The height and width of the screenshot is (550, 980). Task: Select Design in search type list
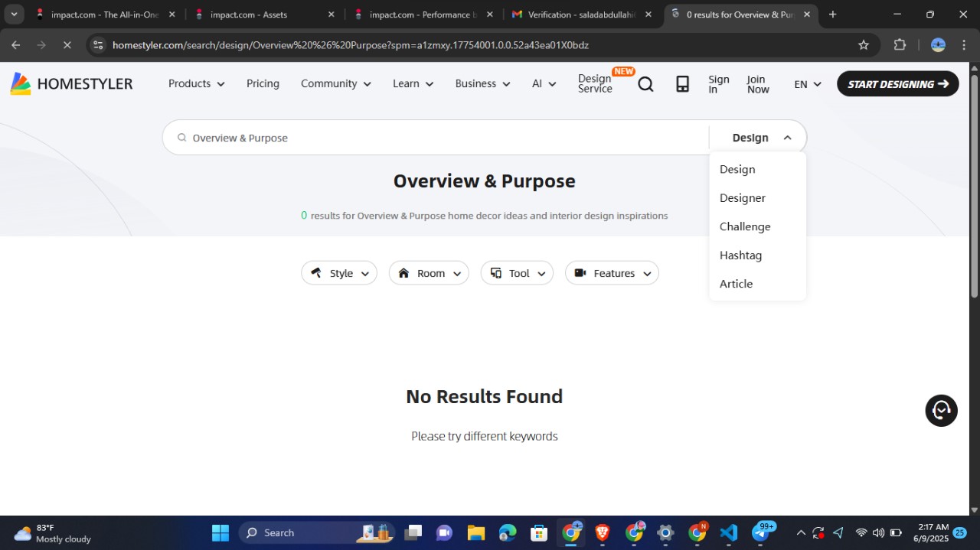(x=737, y=169)
